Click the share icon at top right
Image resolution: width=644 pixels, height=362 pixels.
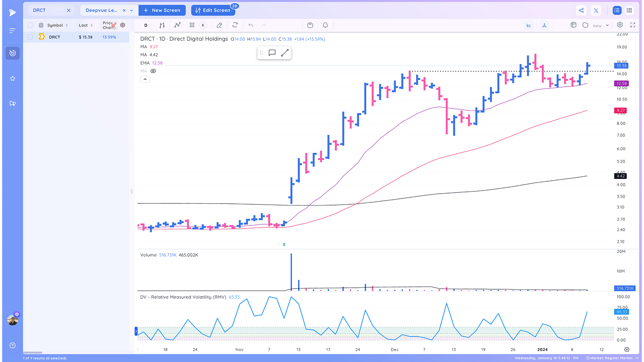[581, 10]
